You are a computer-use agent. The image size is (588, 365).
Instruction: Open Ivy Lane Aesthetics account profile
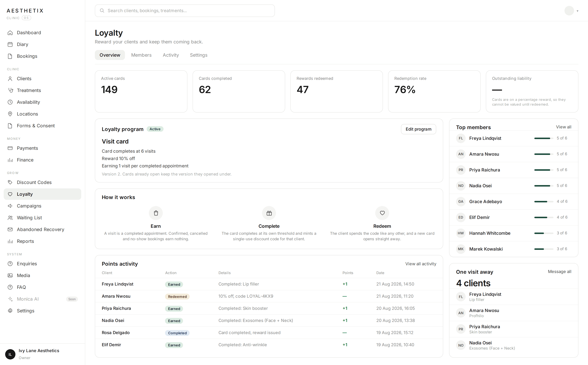[x=42, y=354]
